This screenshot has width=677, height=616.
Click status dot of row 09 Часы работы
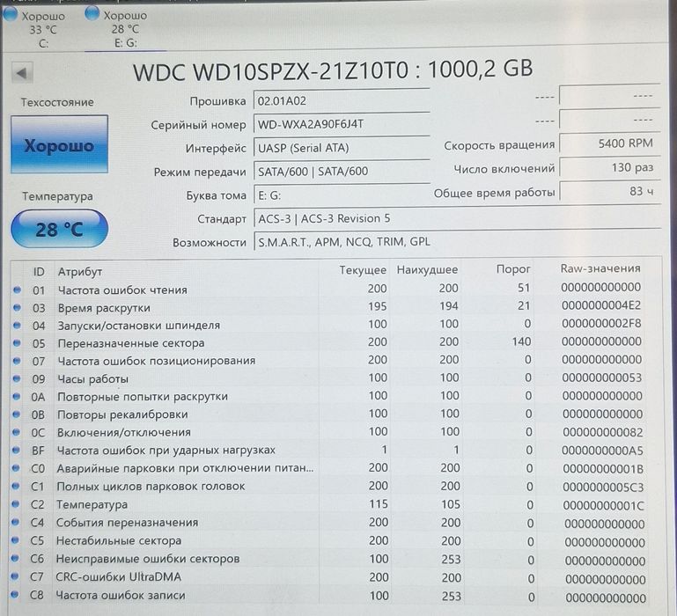17,378
